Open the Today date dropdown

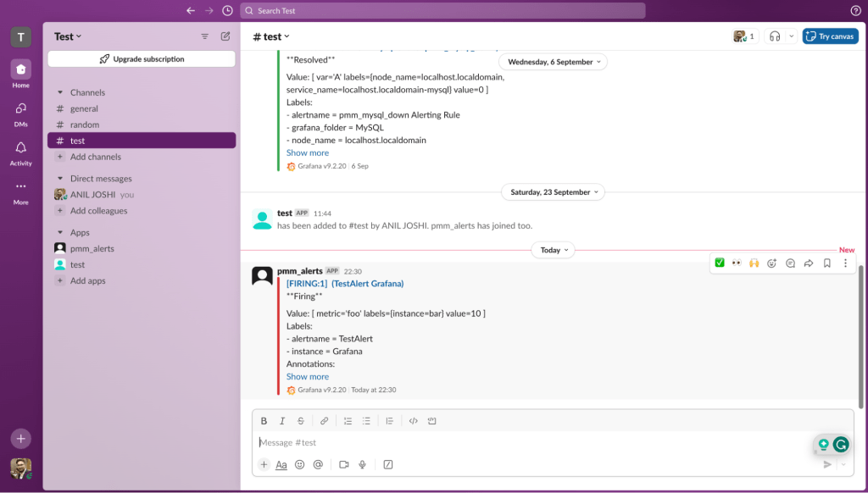pos(553,250)
